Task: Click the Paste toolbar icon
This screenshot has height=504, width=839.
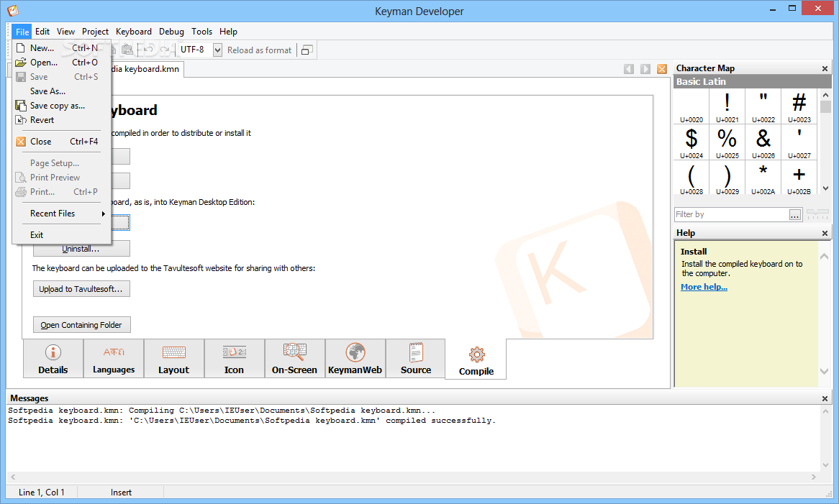Action: pyautogui.click(x=127, y=50)
